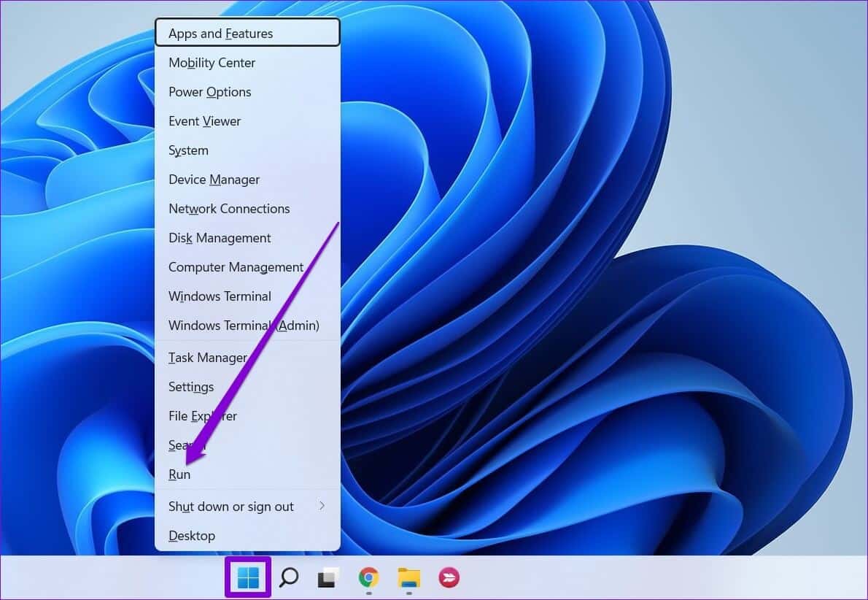Open Power Options
Viewport: 868px width, 600px height.
(209, 92)
